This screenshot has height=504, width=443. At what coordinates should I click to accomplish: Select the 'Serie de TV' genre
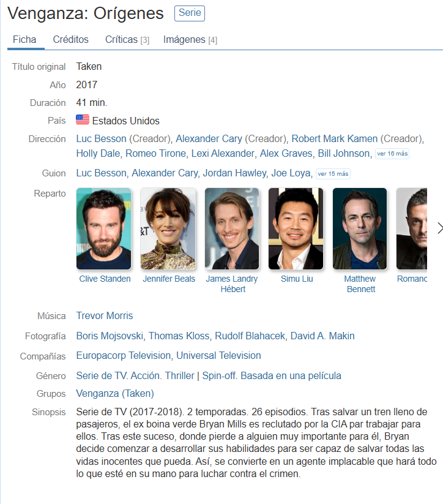(x=100, y=376)
